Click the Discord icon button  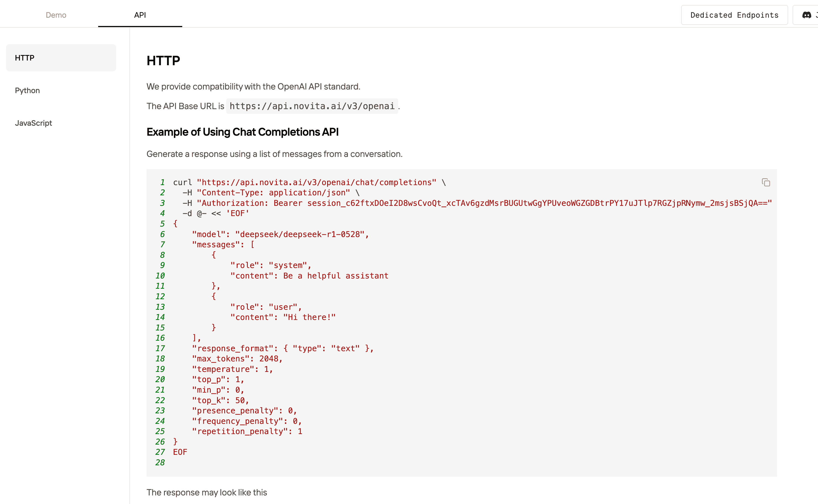[806, 15]
